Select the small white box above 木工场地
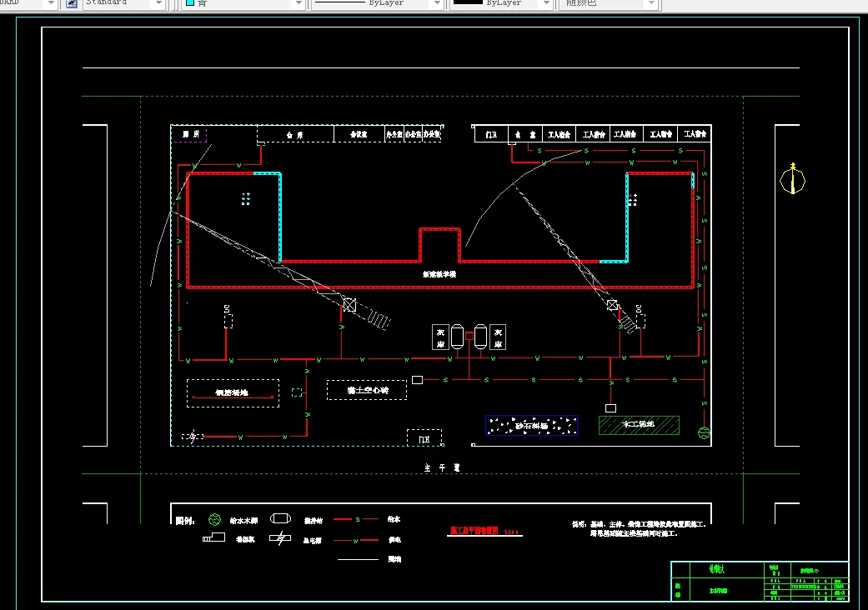Screen dimensions: 868x610 pos(610,408)
